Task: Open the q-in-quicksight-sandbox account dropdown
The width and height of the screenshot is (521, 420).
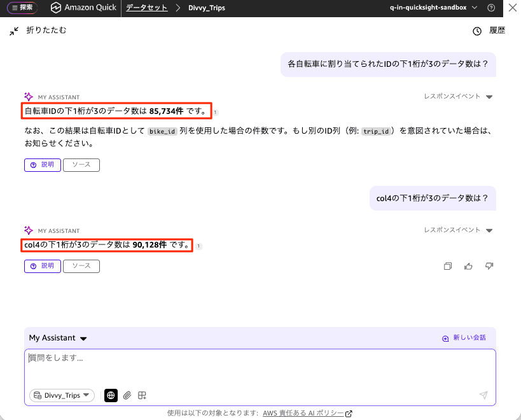Action: (433, 7)
